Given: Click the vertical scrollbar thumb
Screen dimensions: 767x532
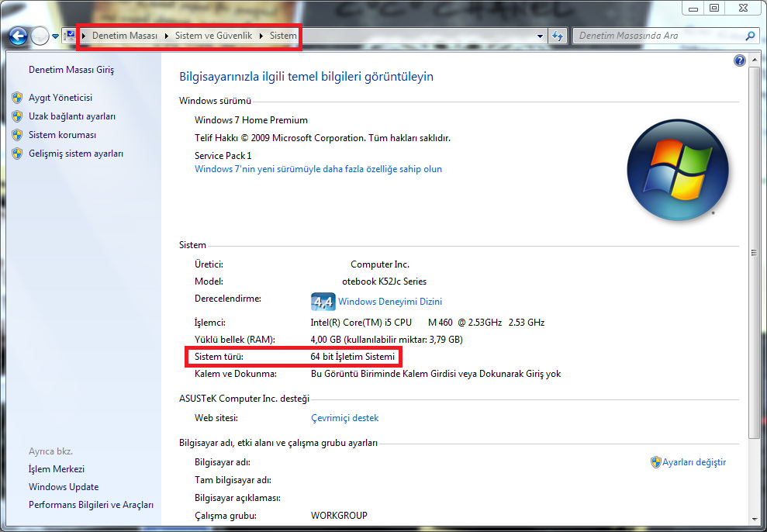Looking at the screenshot, I should pos(754,254).
